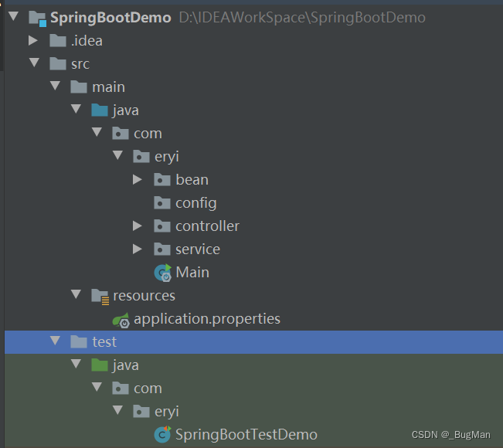
Task: Select the SpringBootDemo project name
Action: pos(110,18)
